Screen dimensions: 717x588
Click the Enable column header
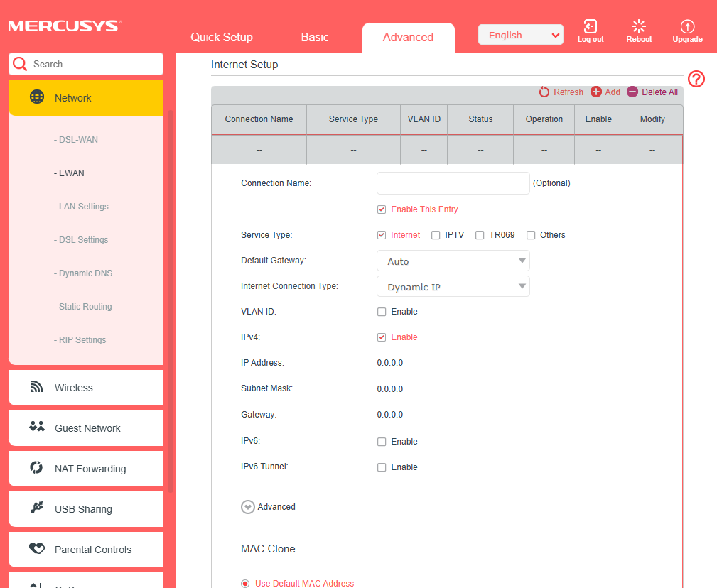598,119
